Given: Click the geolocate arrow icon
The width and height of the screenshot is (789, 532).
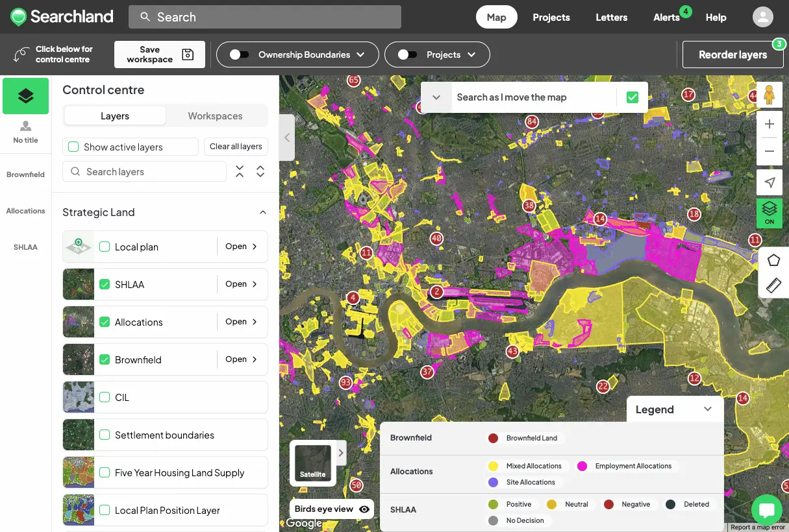Looking at the screenshot, I should (770, 182).
